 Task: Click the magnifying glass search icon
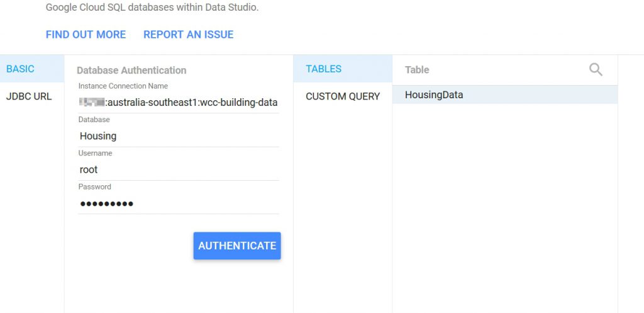[595, 70]
